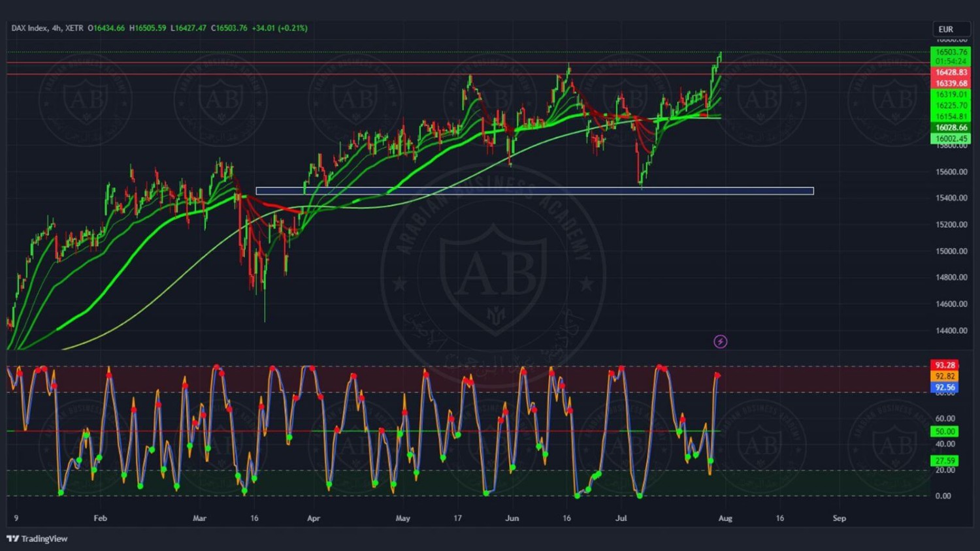Click the purple lightning bolt event icon

click(x=720, y=341)
